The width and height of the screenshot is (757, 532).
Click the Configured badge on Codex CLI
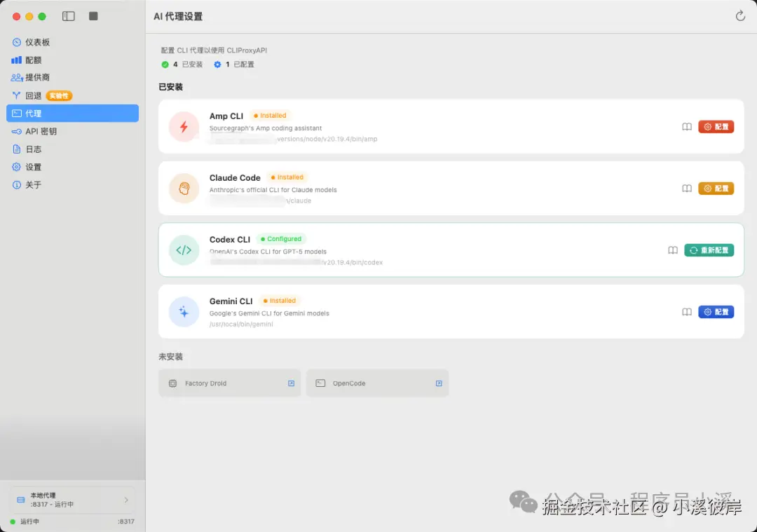pyautogui.click(x=281, y=239)
